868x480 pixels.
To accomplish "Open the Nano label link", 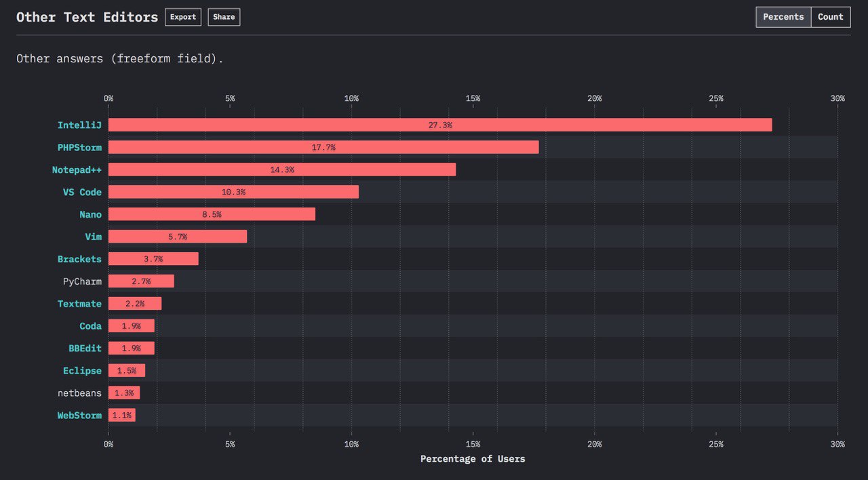I will (90, 214).
